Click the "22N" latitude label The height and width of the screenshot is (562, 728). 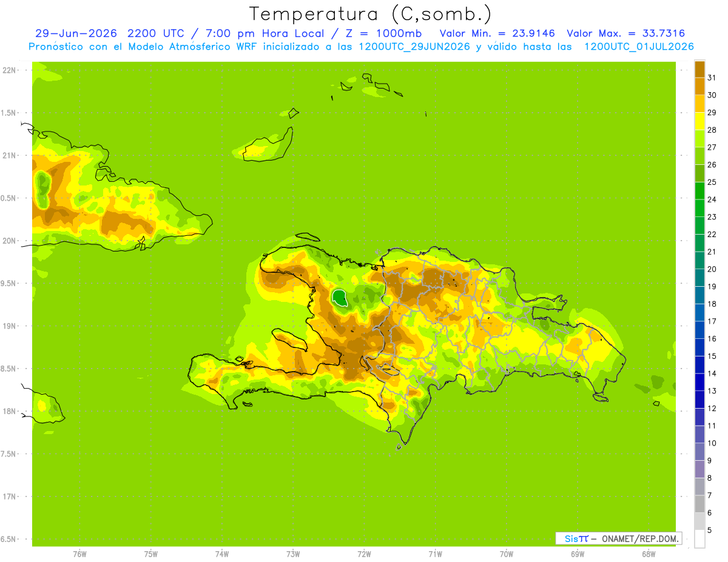(9, 70)
